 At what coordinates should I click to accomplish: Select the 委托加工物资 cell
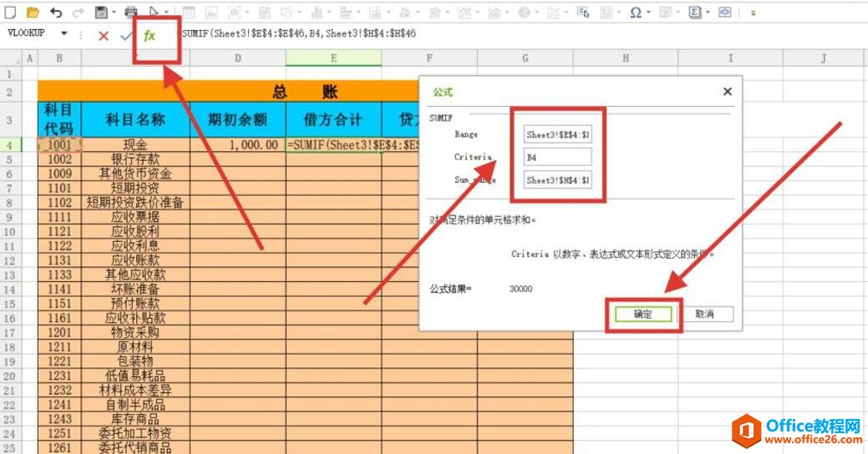tap(135, 433)
